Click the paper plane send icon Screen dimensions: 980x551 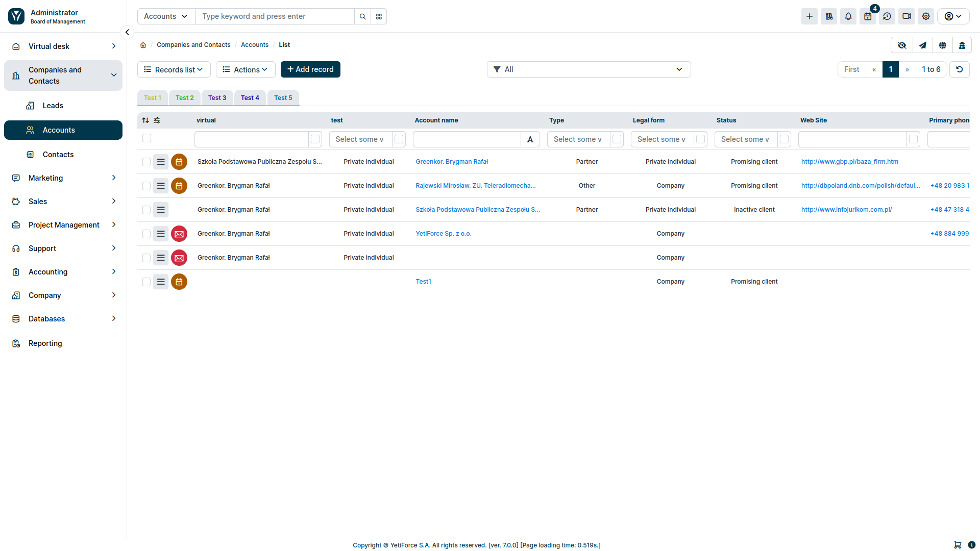pyautogui.click(x=923, y=45)
